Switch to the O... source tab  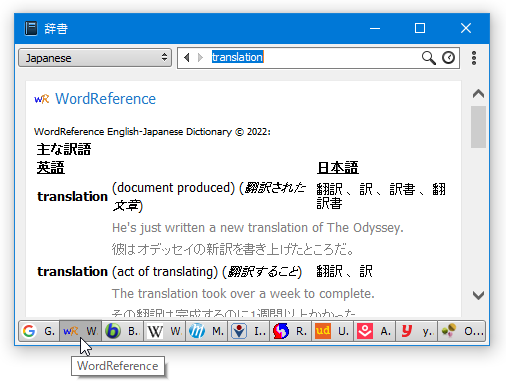(x=462, y=331)
